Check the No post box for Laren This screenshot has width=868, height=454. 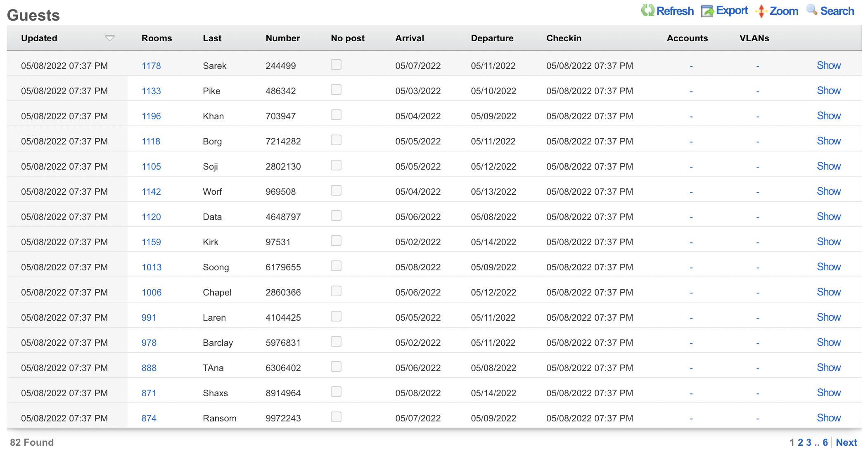pos(336,316)
